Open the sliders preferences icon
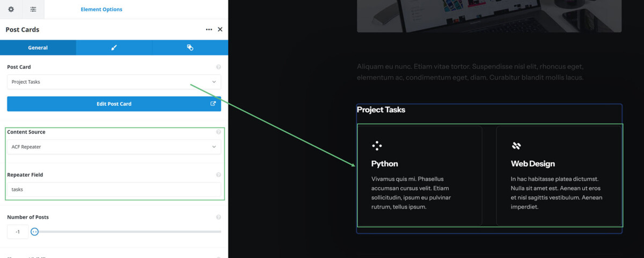The height and width of the screenshot is (258, 644). (33, 9)
